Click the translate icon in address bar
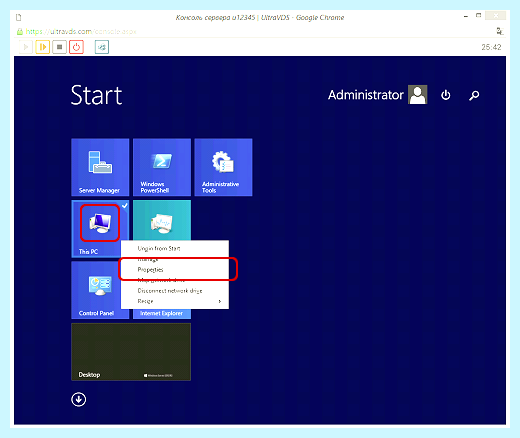The height and width of the screenshot is (438, 520). [x=499, y=31]
